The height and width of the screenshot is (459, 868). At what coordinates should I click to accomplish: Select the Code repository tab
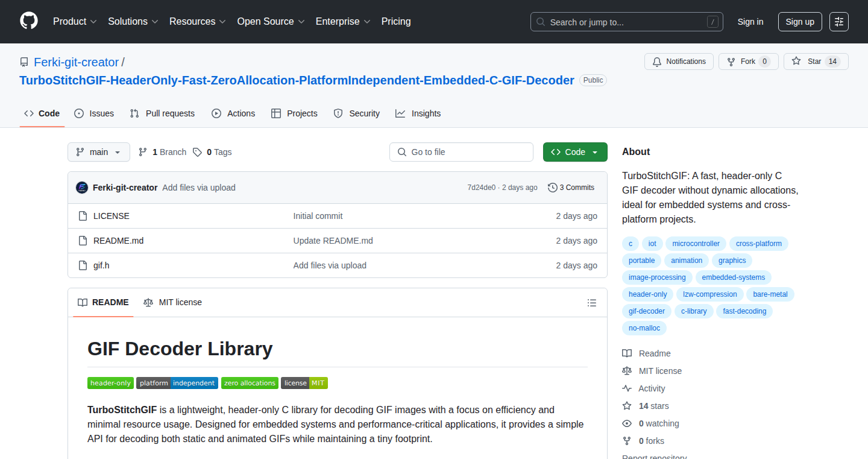coord(42,113)
